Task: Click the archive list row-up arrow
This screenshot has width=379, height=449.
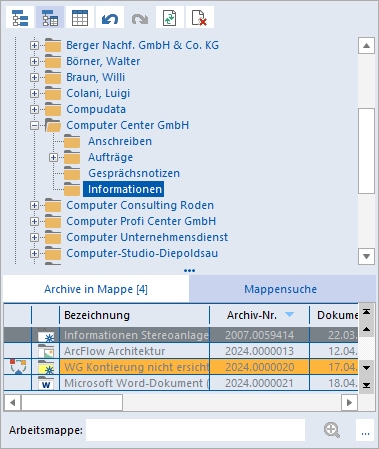Action: point(366,329)
